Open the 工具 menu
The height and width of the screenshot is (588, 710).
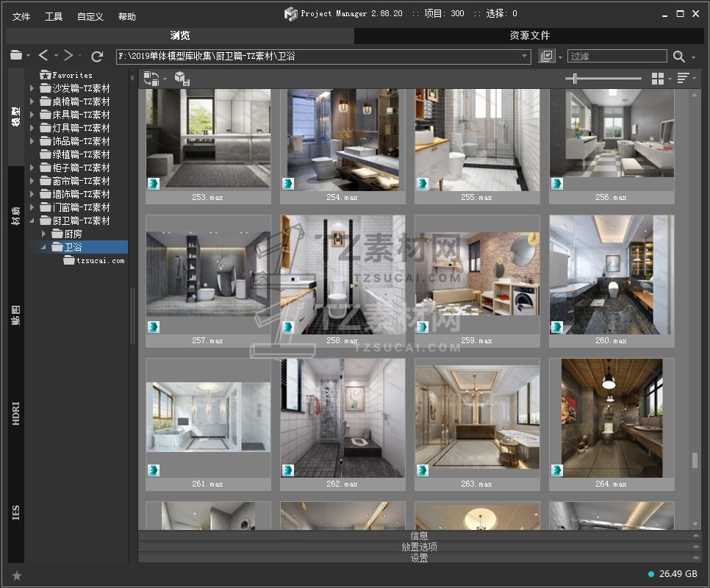click(x=54, y=16)
